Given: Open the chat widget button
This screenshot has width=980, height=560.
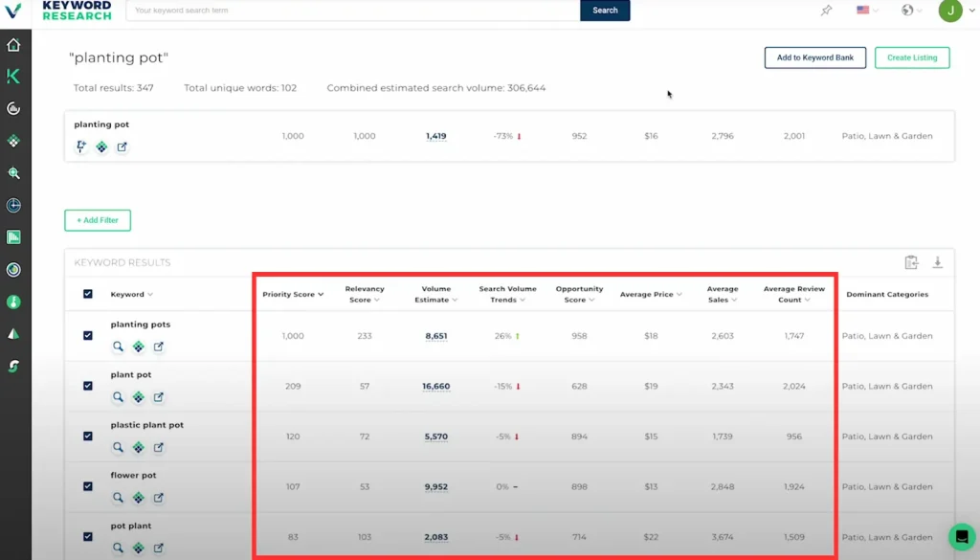Looking at the screenshot, I should 962,536.
